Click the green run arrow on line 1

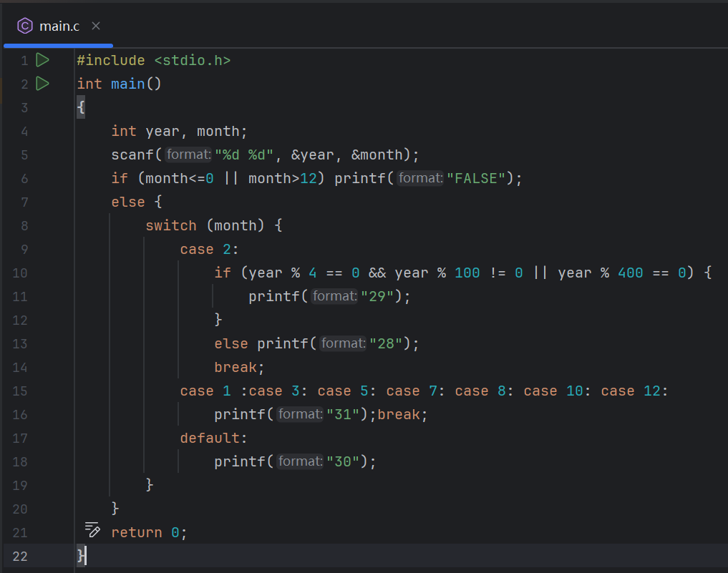(x=42, y=60)
